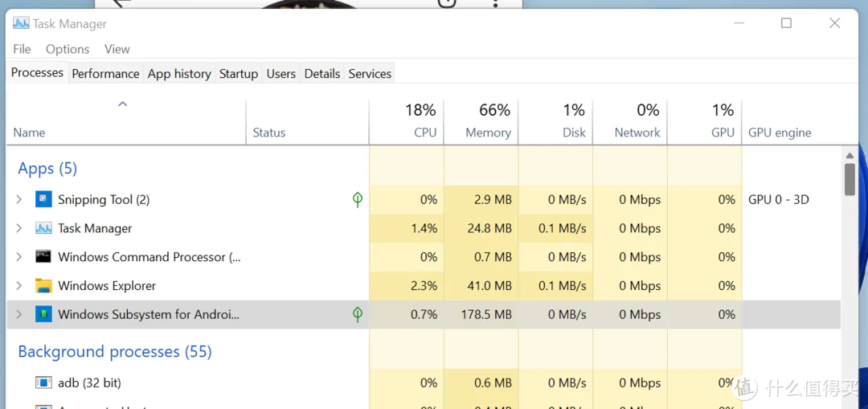868x409 pixels.
Task: Click the 41.0 MB memory value
Action: tap(490, 285)
